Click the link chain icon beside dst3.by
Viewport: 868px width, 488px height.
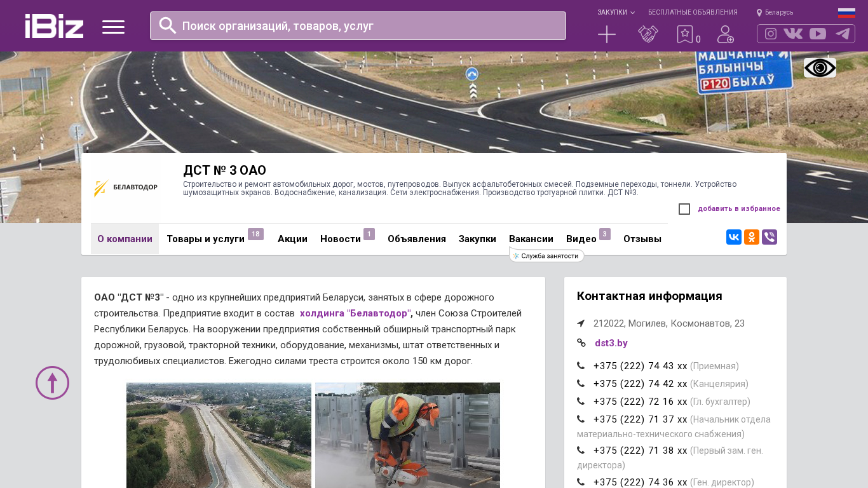[x=581, y=342]
